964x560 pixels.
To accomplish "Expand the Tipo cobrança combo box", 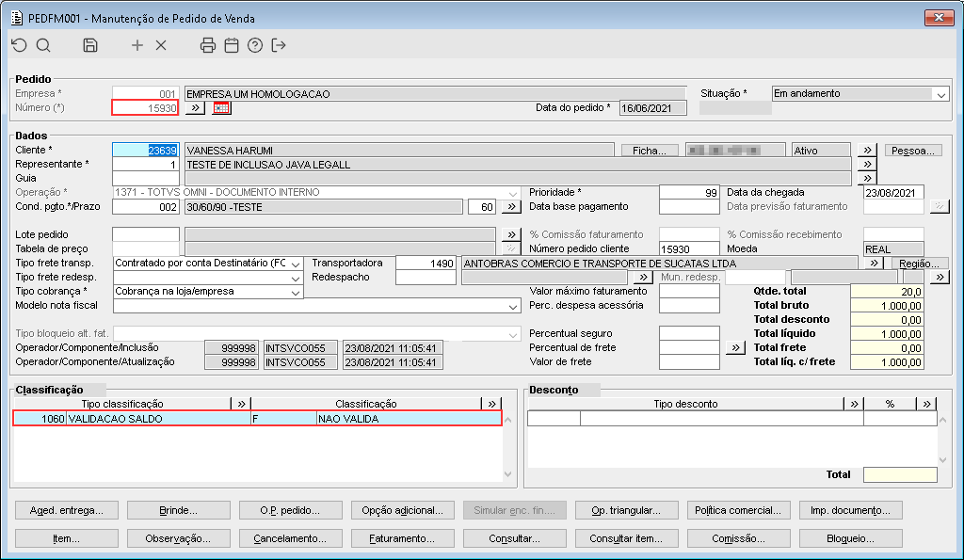I will point(295,292).
